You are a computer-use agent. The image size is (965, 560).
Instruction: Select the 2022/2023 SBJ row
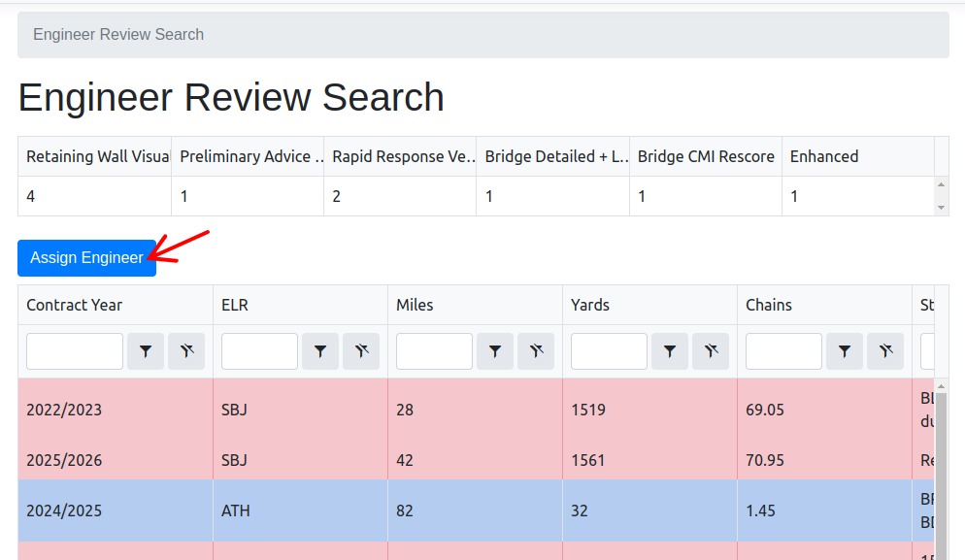tap(291, 410)
